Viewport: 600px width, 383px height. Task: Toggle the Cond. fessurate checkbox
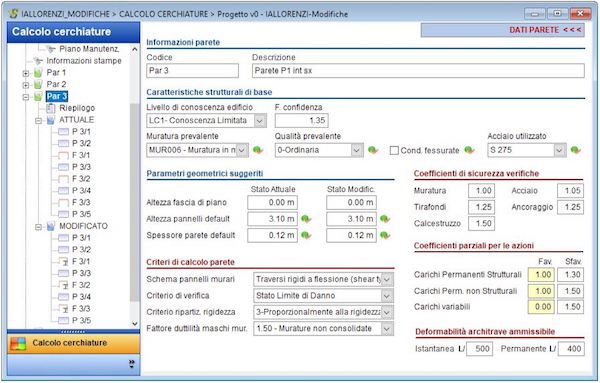tap(394, 150)
